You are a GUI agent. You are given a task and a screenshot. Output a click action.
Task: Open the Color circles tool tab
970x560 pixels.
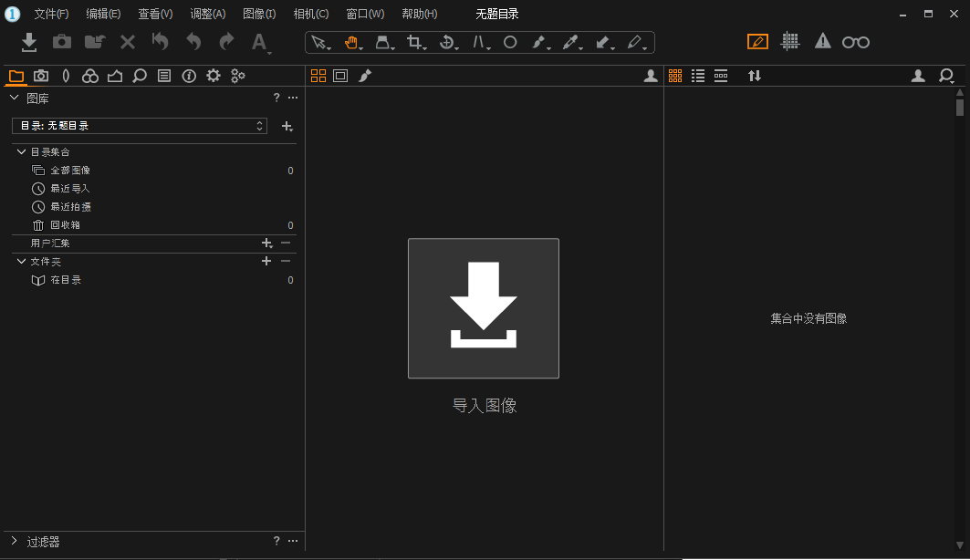click(90, 76)
